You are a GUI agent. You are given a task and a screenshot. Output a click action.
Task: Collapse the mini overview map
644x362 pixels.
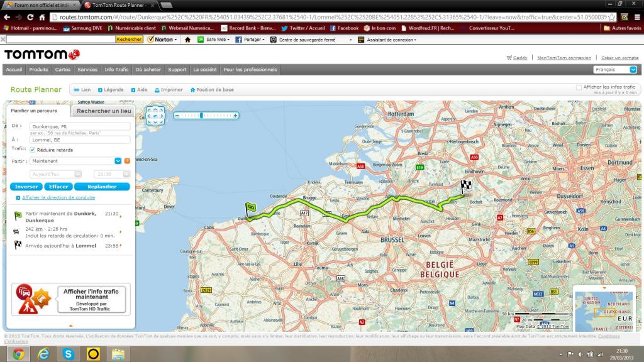pos(604,288)
